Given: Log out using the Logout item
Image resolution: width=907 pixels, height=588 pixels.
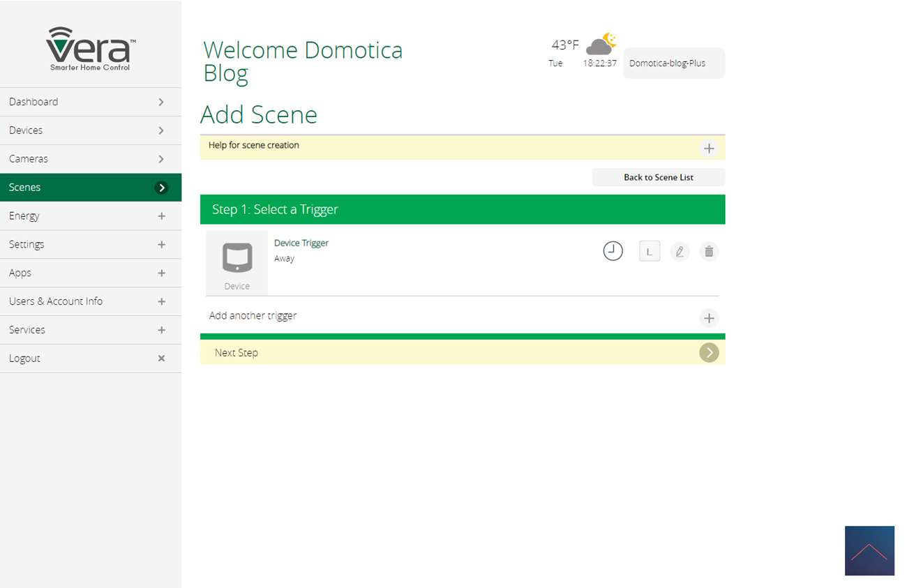Looking at the screenshot, I should [91, 359].
